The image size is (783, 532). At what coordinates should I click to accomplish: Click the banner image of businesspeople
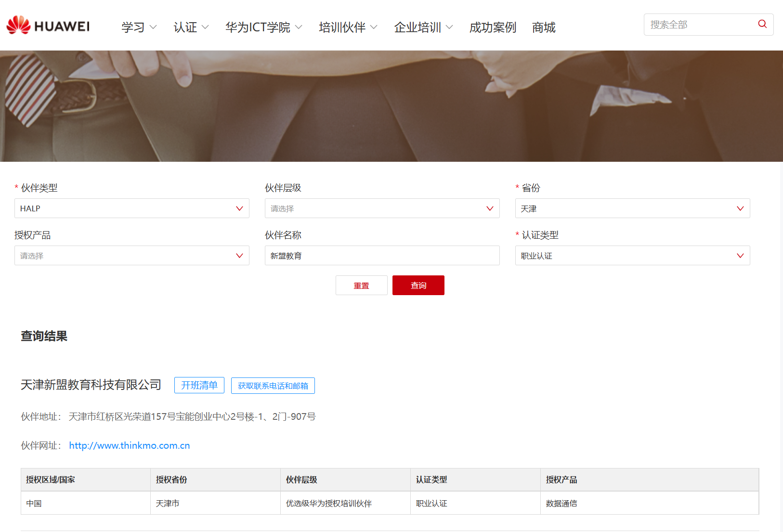click(391, 106)
